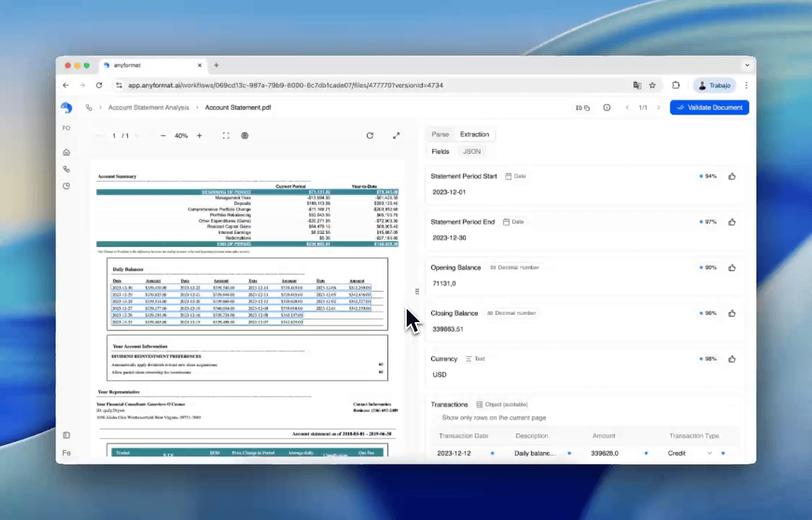Screen dimensions: 812x520
Task: Thumbs up the Currency field
Action: 732,359
